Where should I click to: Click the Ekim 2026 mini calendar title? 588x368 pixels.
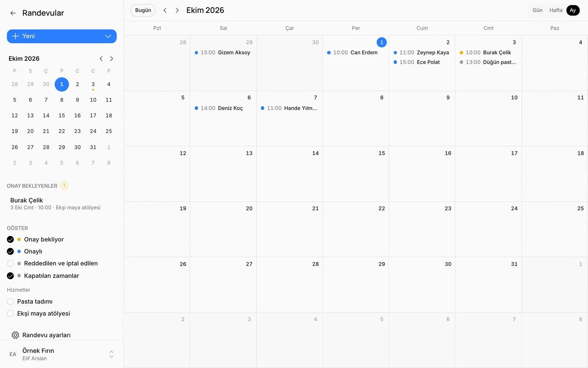(x=24, y=59)
